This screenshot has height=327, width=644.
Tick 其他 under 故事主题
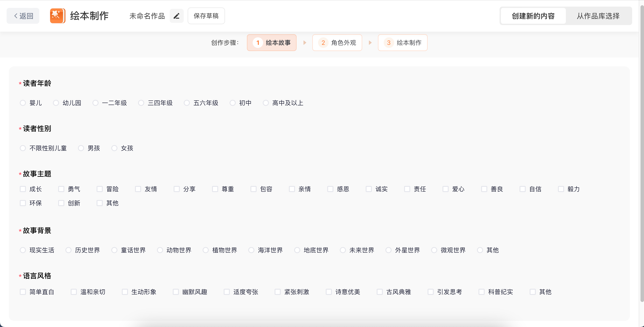(x=100, y=203)
